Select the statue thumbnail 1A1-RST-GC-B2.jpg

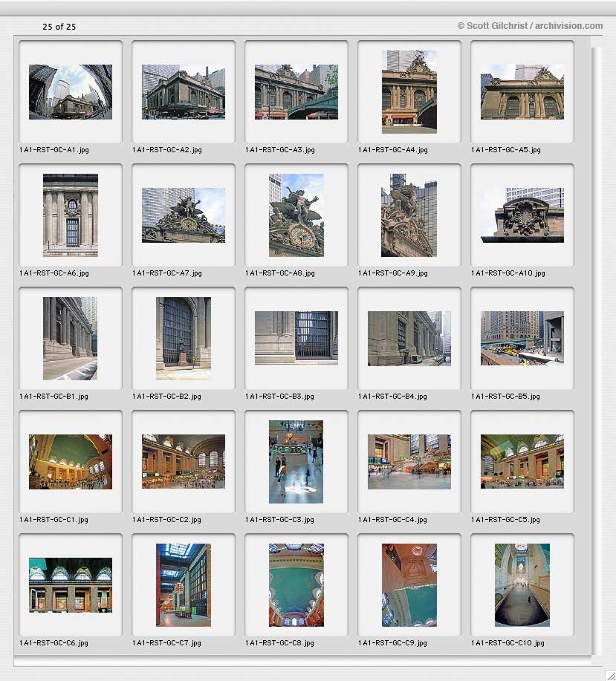(184, 339)
